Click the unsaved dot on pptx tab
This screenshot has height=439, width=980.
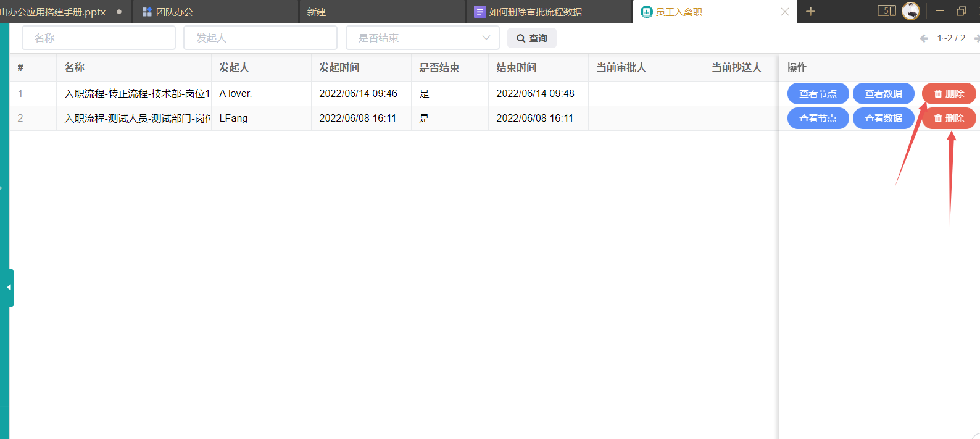click(119, 12)
